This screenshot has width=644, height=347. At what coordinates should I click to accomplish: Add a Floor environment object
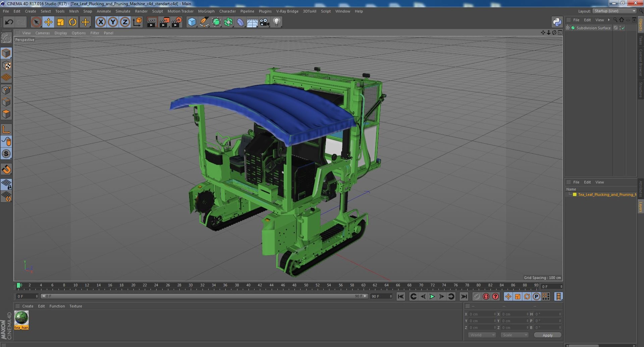252,22
